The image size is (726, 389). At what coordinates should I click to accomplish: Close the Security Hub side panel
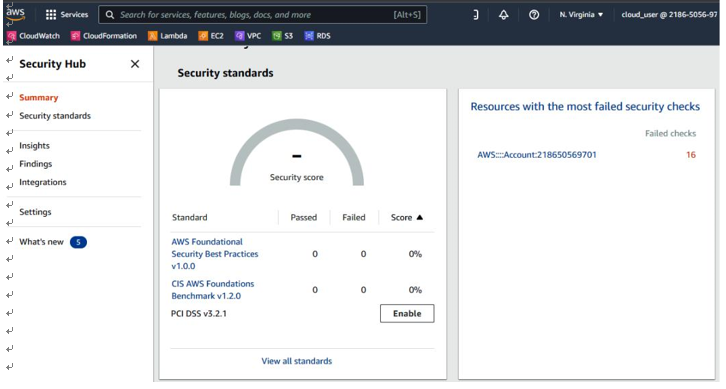click(135, 64)
